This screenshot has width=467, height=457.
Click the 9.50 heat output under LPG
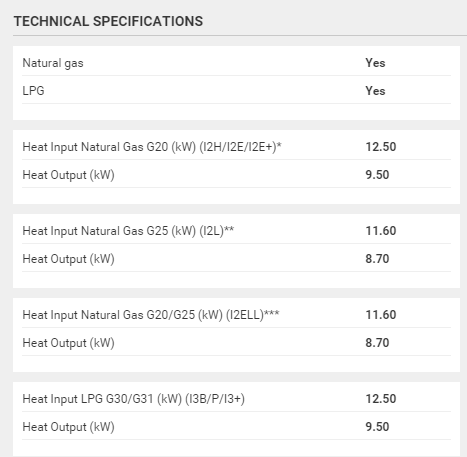(x=377, y=427)
